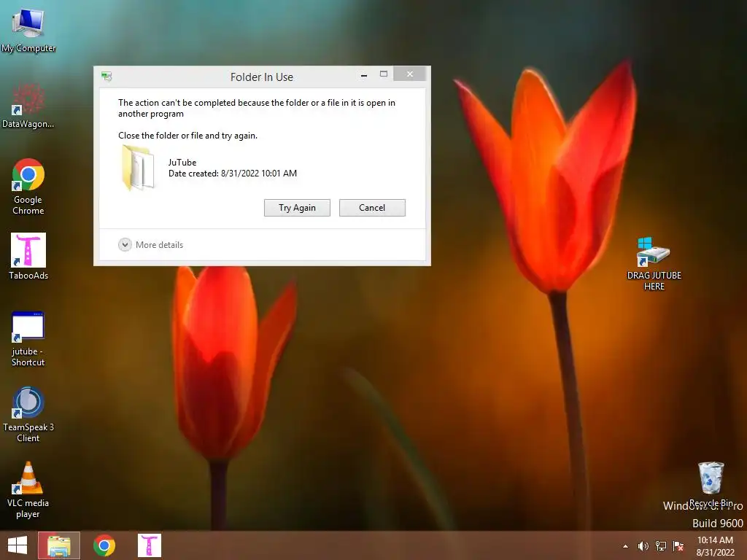The width and height of the screenshot is (747, 560).
Task: Select the DRAG JUTUBE HERE drive shortcut
Action: tap(654, 264)
